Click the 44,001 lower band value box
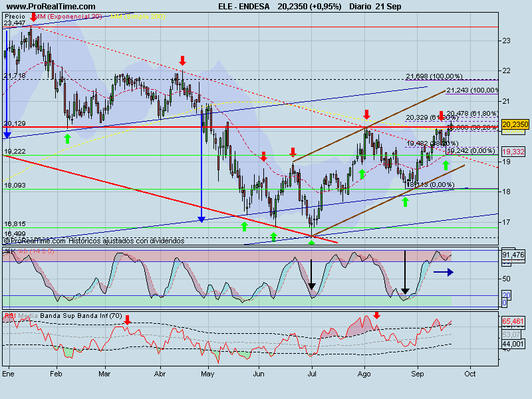Image resolution: width=532 pixels, height=399 pixels. [x=513, y=344]
